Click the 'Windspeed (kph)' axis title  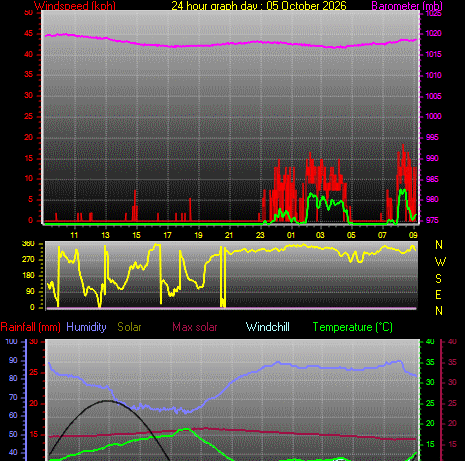[x=75, y=6]
